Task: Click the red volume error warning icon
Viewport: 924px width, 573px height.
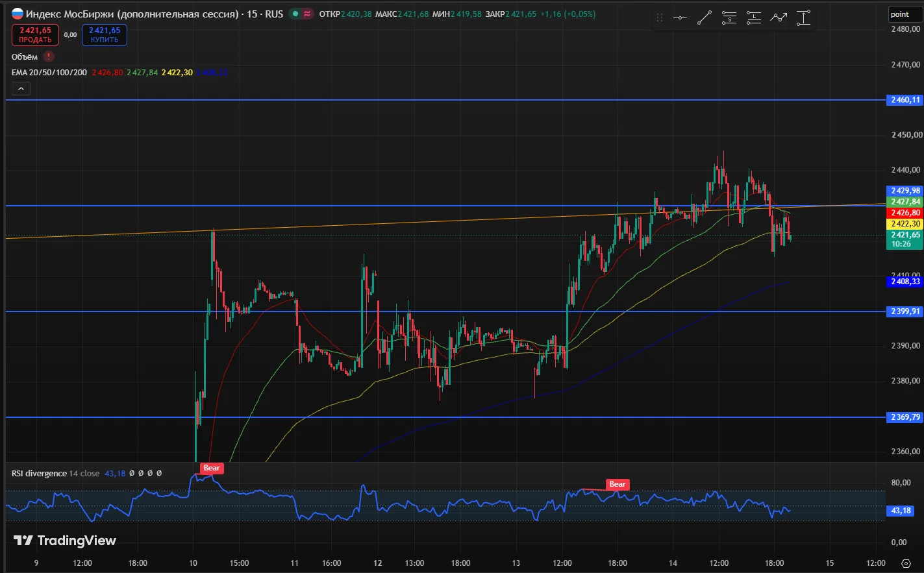Action: 48,56
